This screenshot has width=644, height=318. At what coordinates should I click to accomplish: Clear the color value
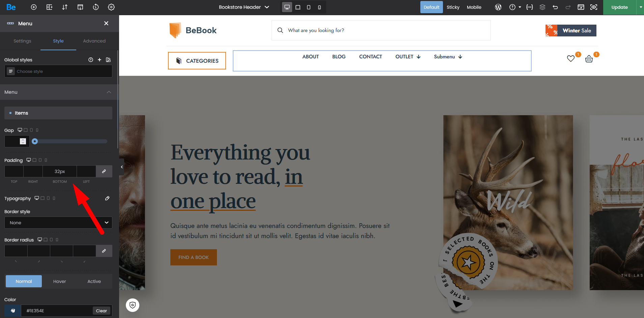pyautogui.click(x=101, y=311)
